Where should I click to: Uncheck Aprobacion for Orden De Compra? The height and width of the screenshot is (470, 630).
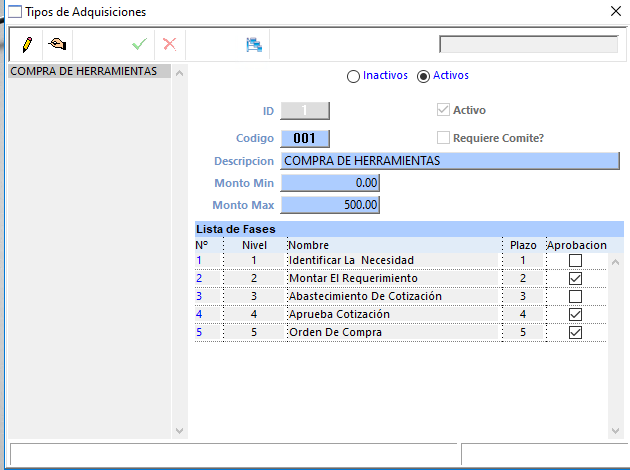point(575,332)
